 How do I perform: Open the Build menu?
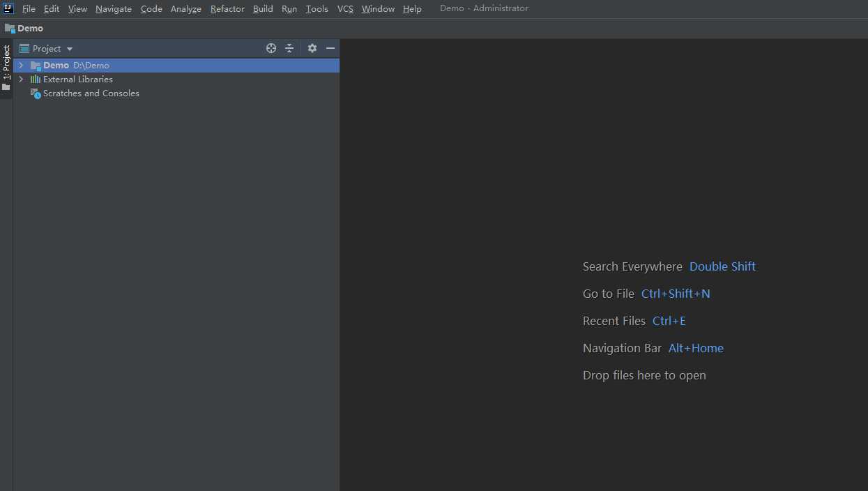tap(263, 9)
